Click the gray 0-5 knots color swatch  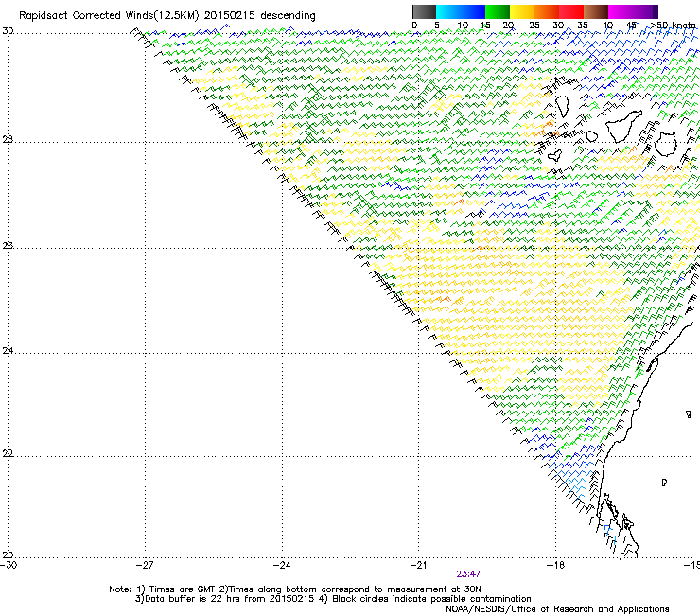tap(424, 11)
